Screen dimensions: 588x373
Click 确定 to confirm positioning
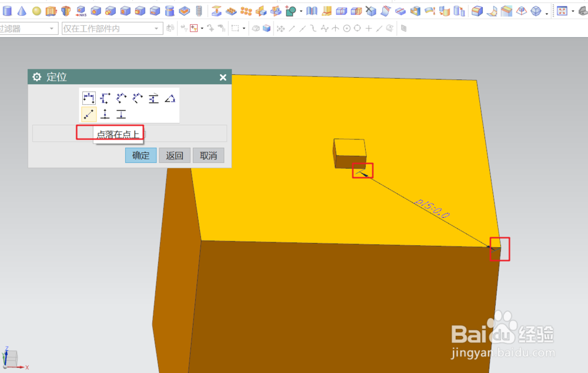pos(141,155)
